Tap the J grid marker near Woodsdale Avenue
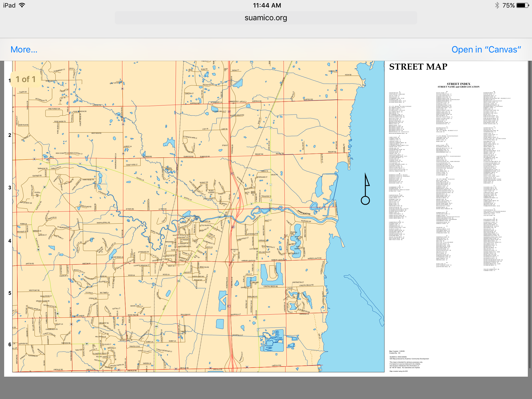This screenshot has width=532, height=399. (x=258, y=232)
